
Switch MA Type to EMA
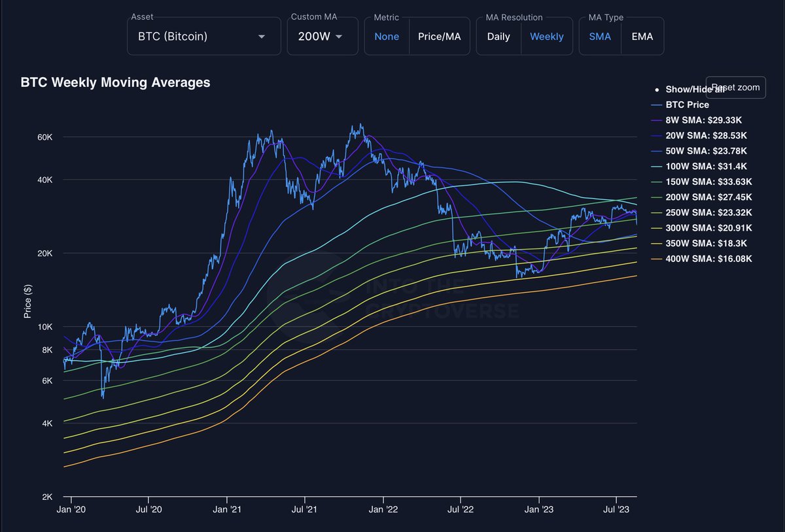point(642,37)
